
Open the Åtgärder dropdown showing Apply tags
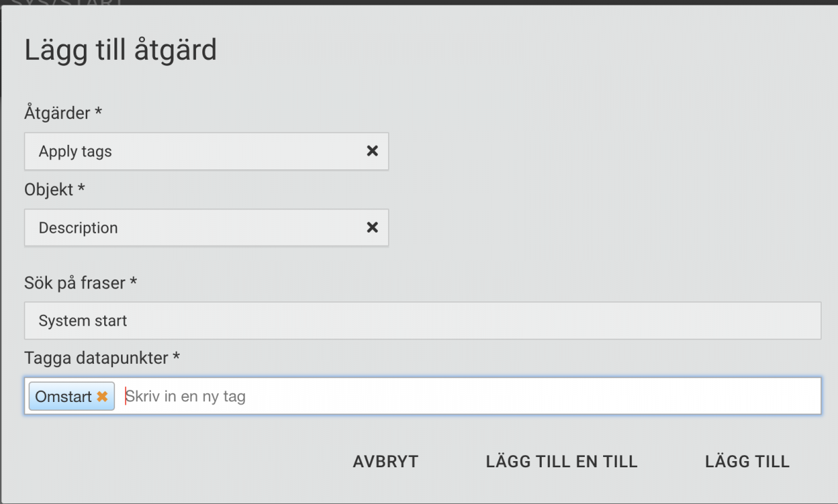[206, 151]
